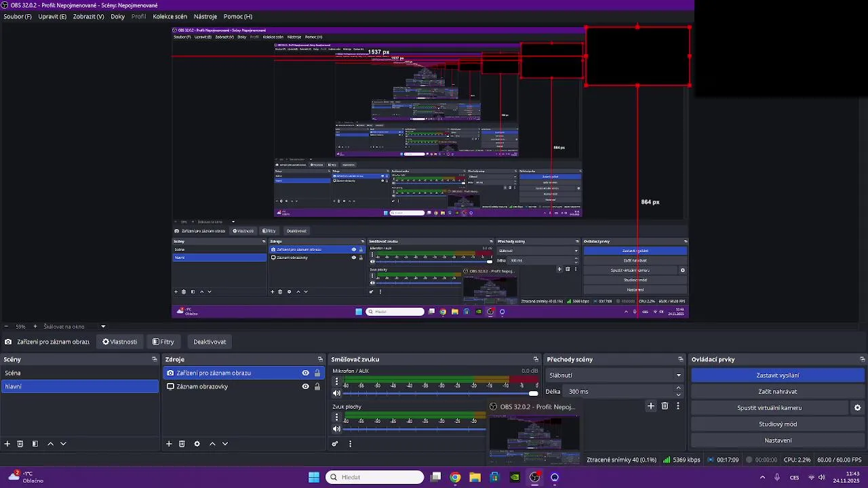Float the Ovládací prvky dock panel
868x488 pixels.
click(863, 359)
